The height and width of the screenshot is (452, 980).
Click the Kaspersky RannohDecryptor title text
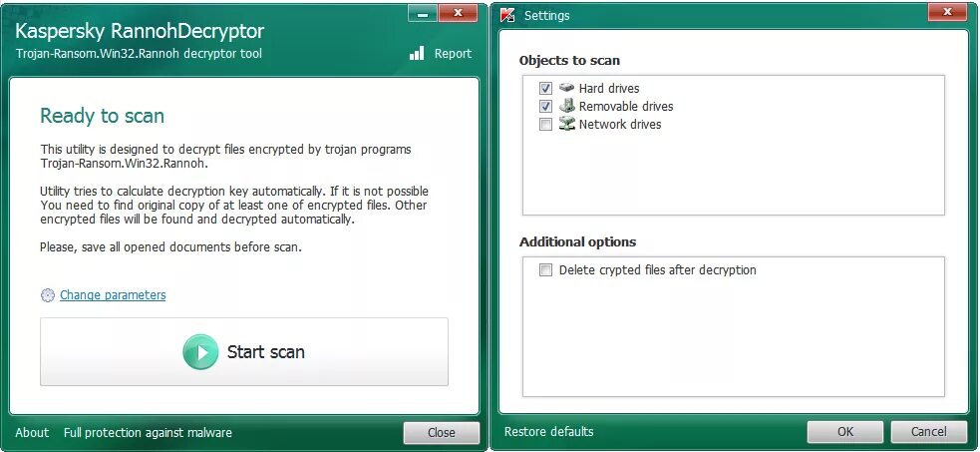tap(140, 31)
